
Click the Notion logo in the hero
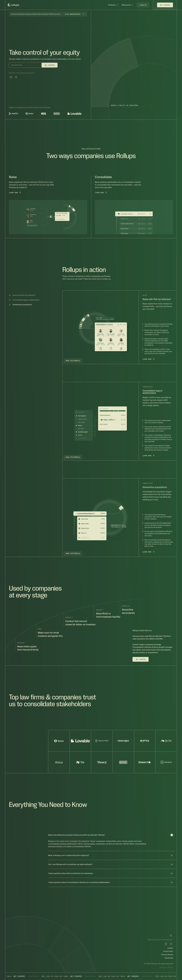pos(30,113)
